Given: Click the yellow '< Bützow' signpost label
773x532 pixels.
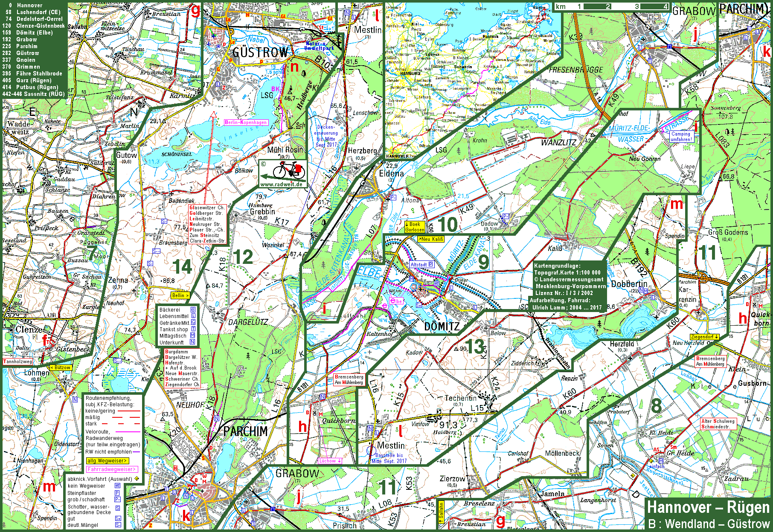Looking at the screenshot, I should click(61, 367).
